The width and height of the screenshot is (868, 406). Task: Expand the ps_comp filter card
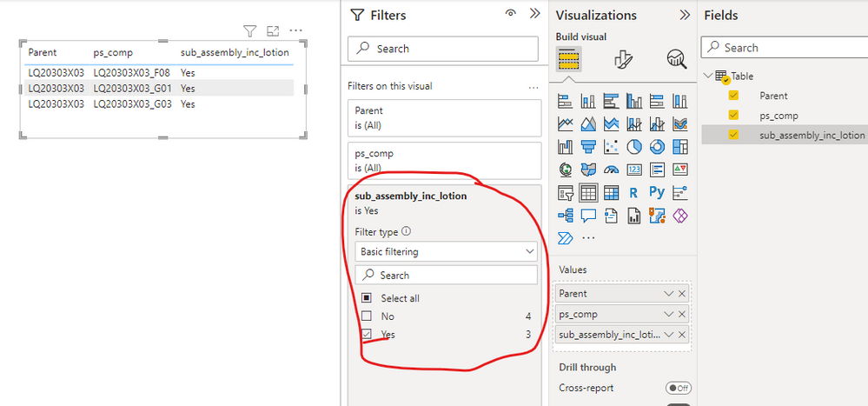pos(445,161)
